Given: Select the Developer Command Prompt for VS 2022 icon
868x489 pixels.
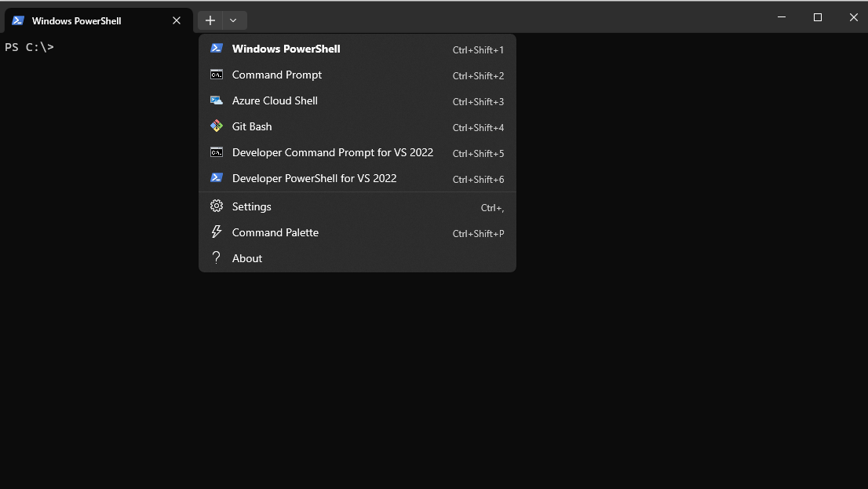Looking at the screenshot, I should 217,152.
